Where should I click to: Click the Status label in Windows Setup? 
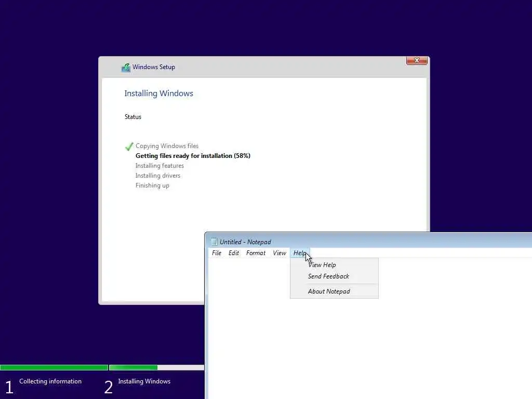coord(133,117)
